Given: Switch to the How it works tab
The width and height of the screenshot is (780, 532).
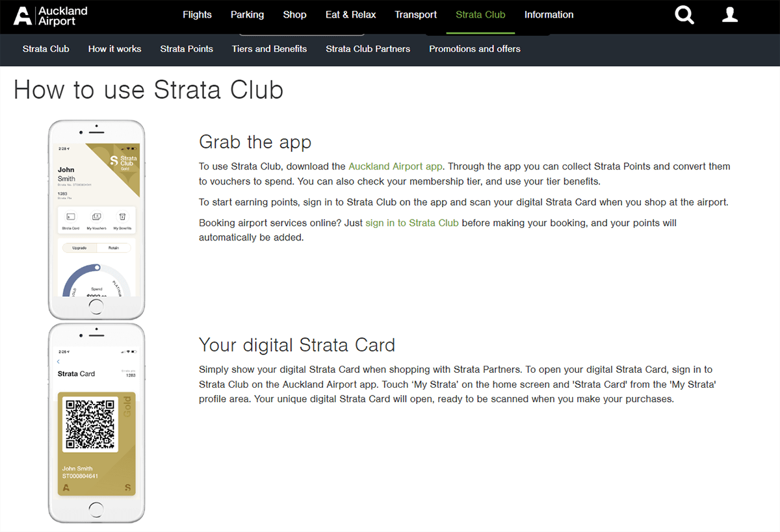Looking at the screenshot, I should click(x=114, y=49).
